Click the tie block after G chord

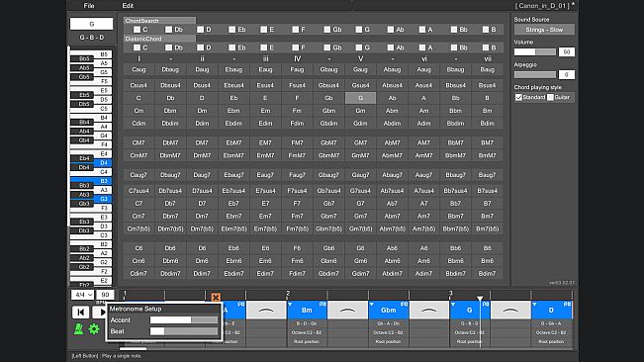click(x=510, y=311)
